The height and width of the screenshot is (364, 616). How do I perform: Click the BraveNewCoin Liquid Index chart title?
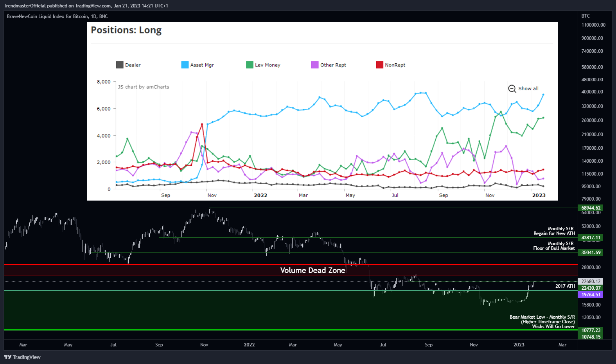click(57, 16)
